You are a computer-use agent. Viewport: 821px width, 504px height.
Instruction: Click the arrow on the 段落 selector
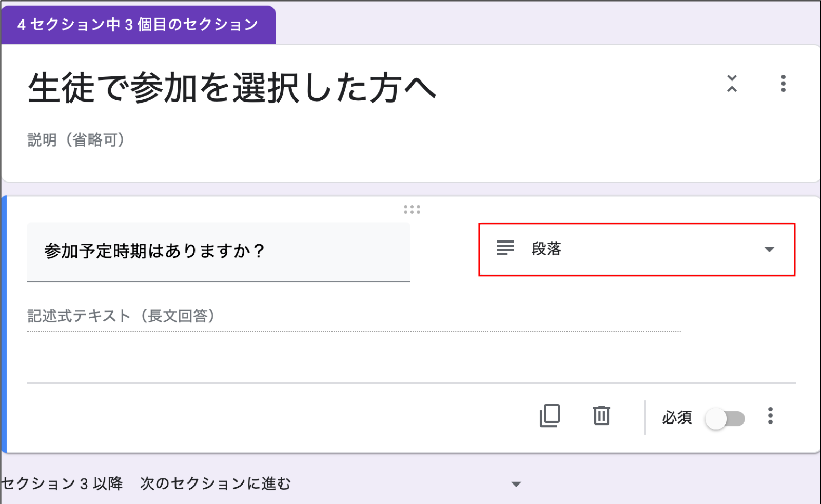point(769,250)
